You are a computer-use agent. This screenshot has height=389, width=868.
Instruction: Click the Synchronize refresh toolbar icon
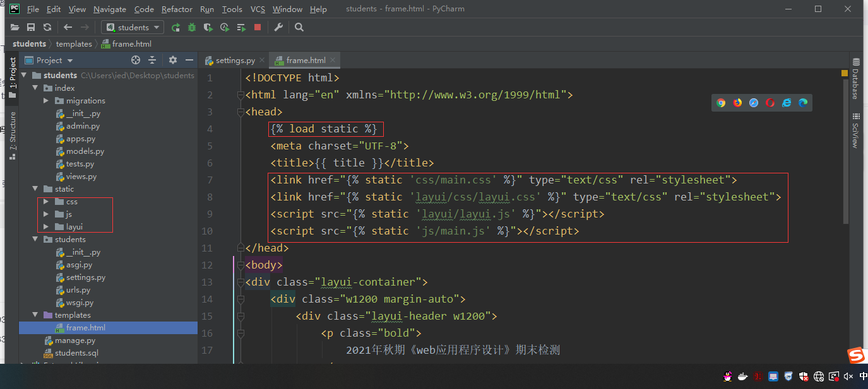[x=47, y=27]
